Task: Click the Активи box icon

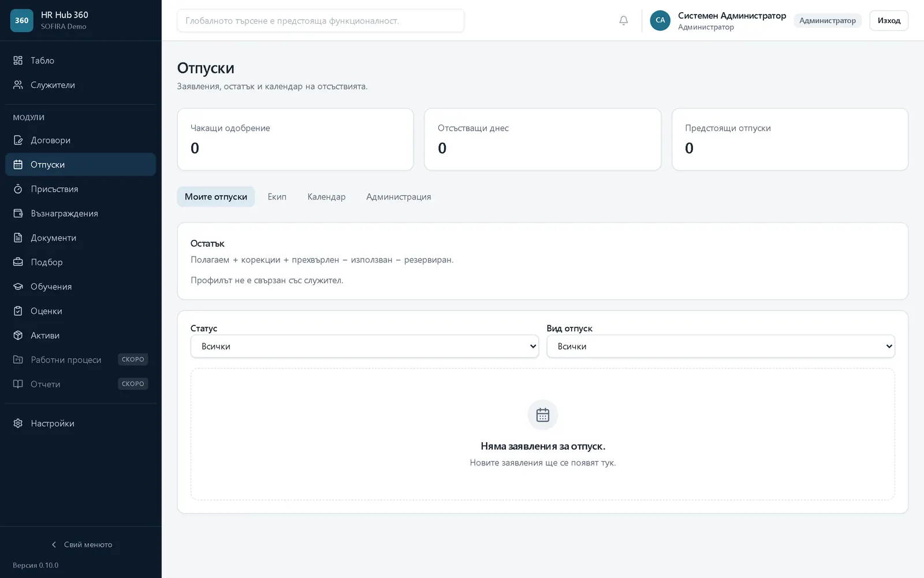Action: [18, 335]
